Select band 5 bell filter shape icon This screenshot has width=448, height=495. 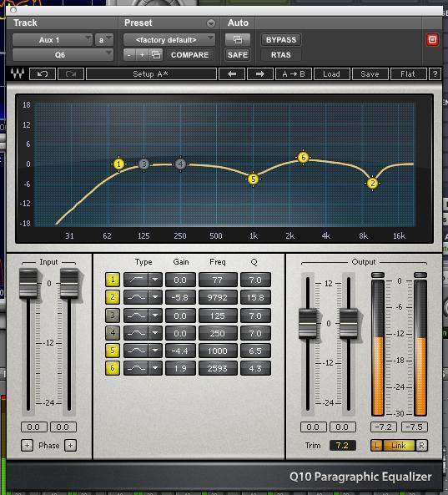pyautogui.click(x=136, y=351)
